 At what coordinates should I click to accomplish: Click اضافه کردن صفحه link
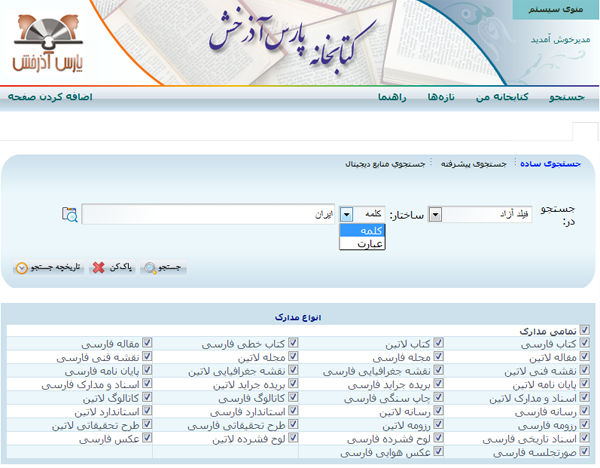click(x=50, y=97)
